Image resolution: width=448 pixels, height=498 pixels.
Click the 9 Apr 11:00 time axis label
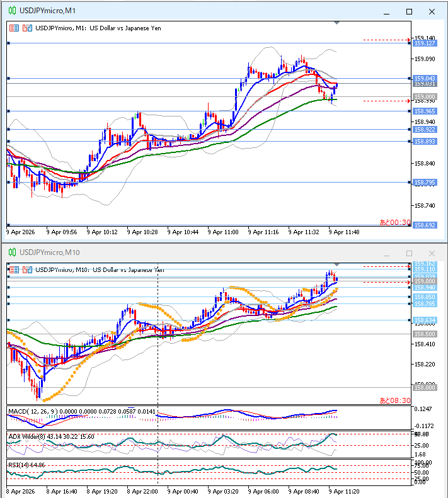pos(223,232)
